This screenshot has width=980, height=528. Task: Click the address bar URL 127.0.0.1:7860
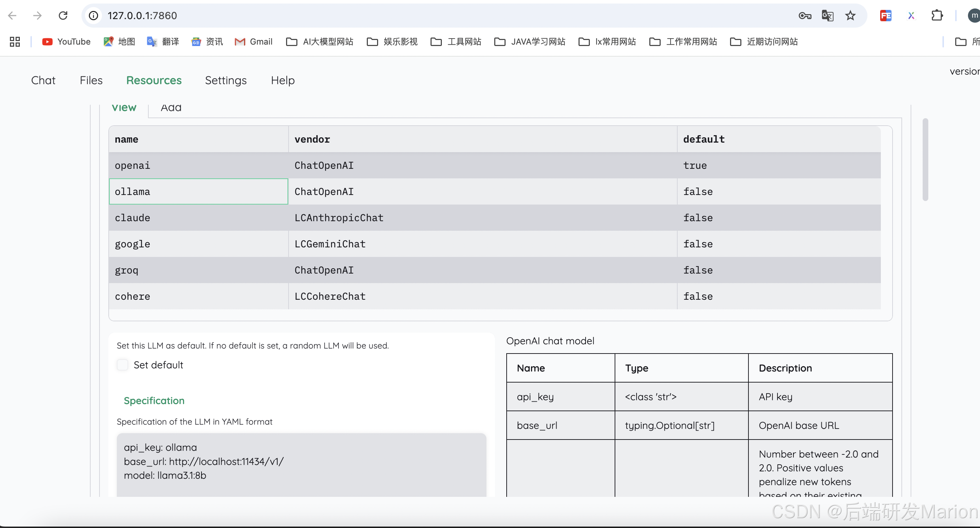[142, 16]
